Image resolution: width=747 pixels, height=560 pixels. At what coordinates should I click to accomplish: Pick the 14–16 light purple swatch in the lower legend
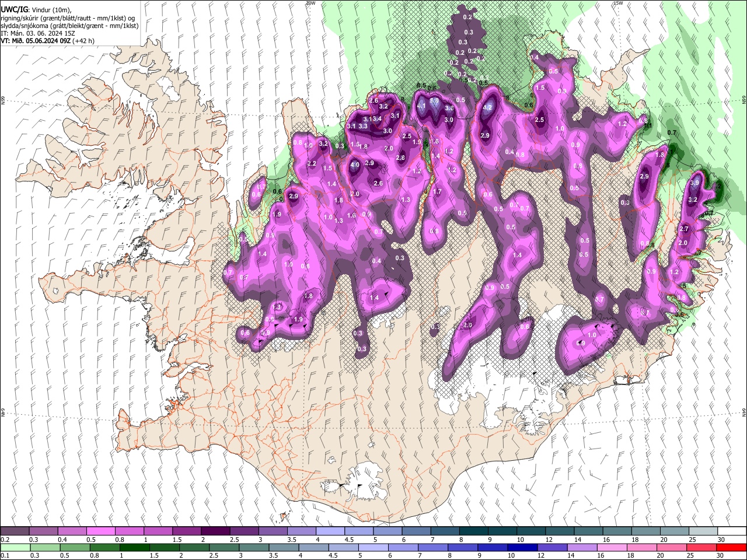582,547
